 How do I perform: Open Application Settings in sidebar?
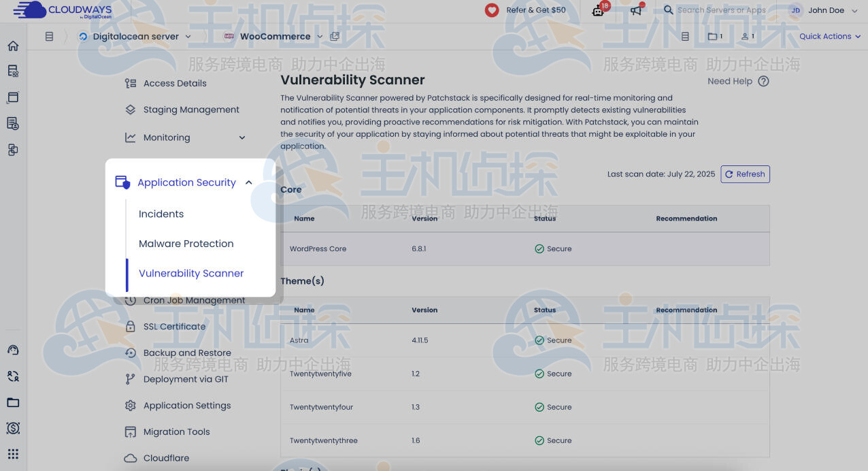click(187, 406)
